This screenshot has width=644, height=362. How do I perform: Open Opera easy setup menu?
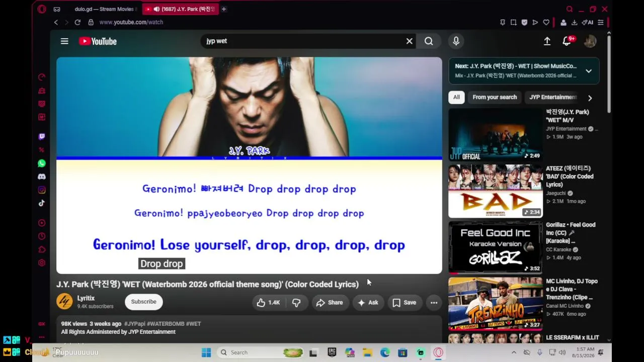[600, 22]
